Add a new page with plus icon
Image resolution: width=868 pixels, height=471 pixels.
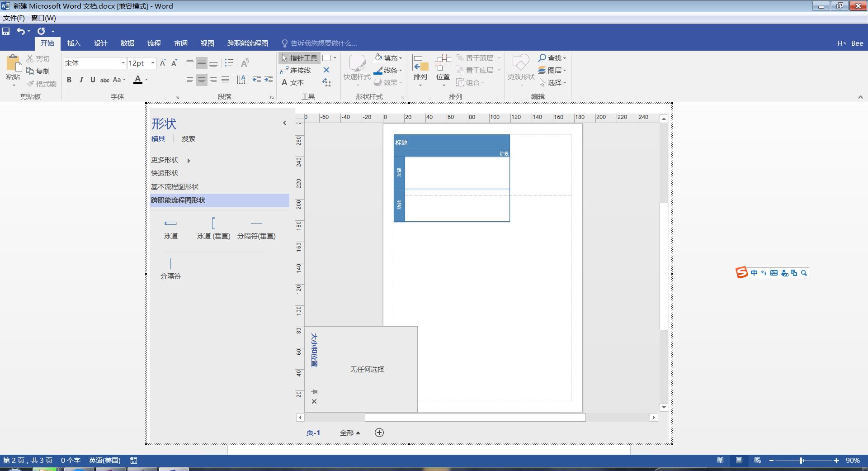tap(379, 433)
